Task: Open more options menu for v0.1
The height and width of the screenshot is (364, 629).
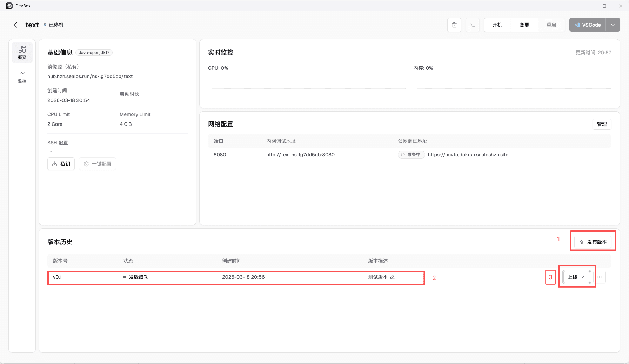Action: [x=600, y=277]
